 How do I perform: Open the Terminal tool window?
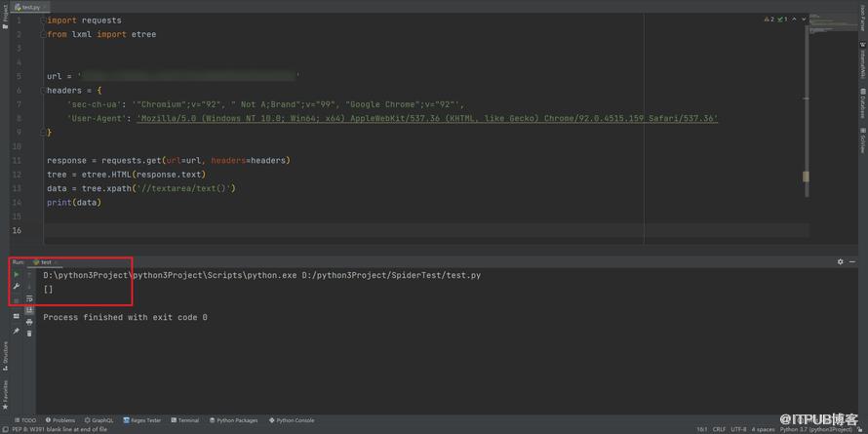(x=185, y=420)
